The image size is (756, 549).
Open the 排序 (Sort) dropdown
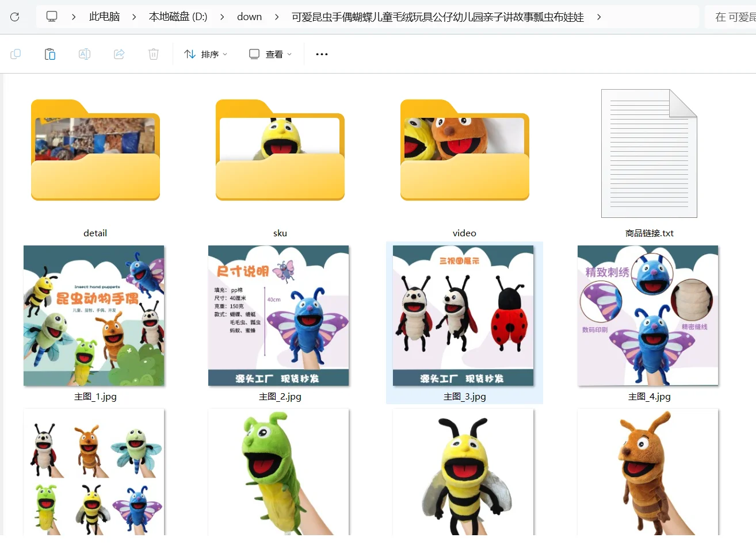[205, 53]
